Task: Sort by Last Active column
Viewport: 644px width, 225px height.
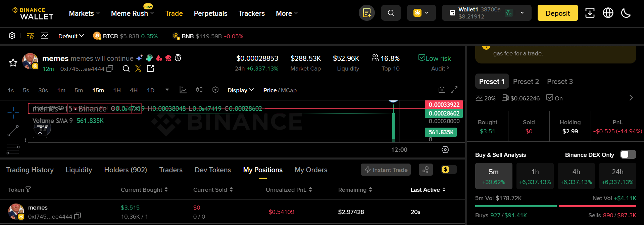Action: point(428,190)
